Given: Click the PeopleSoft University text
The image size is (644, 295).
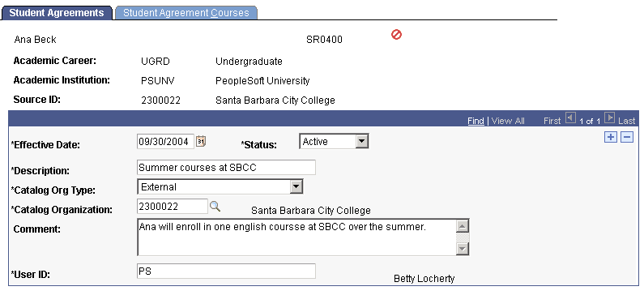Looking at the screenshot, I should point(262,80).
